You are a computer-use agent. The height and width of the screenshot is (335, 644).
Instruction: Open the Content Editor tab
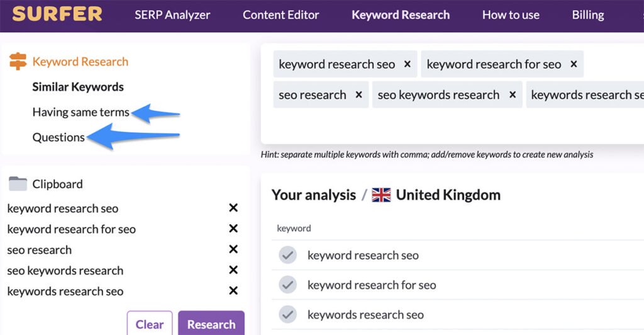pyautogui.click(x=281, y=14)
